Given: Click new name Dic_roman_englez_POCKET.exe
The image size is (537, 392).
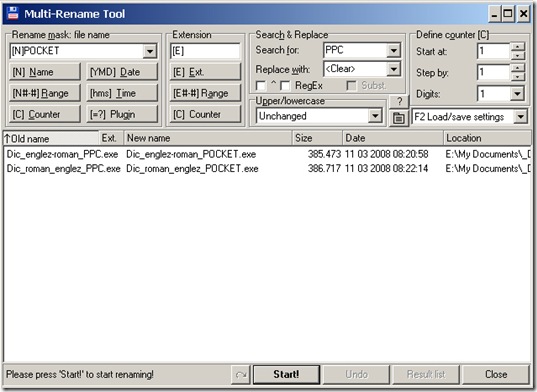Looking at the screenshot, I should click(192, 169).
